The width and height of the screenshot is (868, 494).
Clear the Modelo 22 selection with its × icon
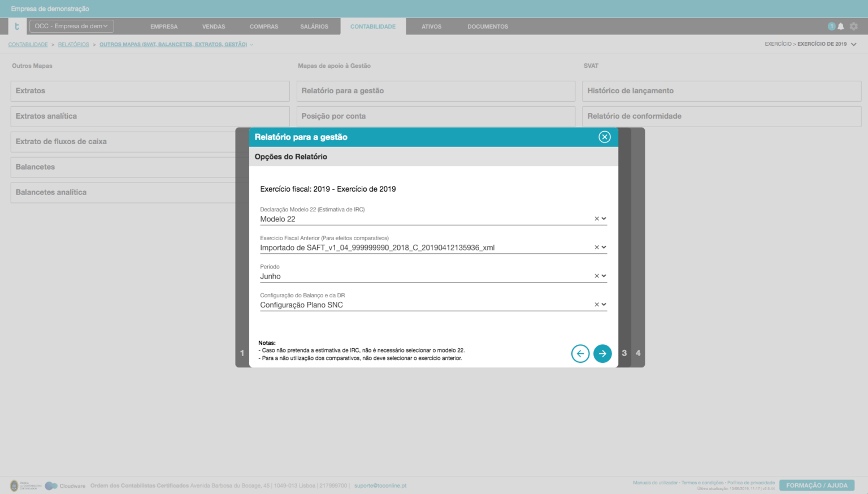[x=596, y=218]
